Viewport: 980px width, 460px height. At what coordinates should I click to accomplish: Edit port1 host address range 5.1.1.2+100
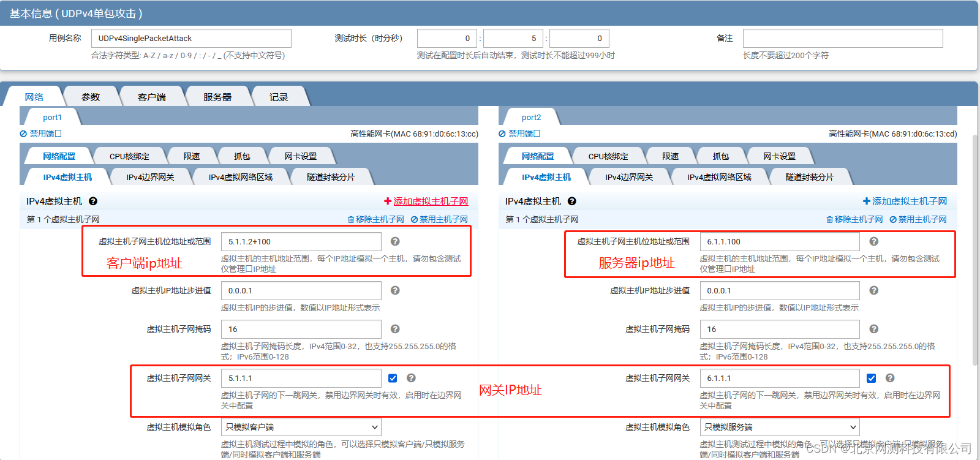tap(301, 241)
